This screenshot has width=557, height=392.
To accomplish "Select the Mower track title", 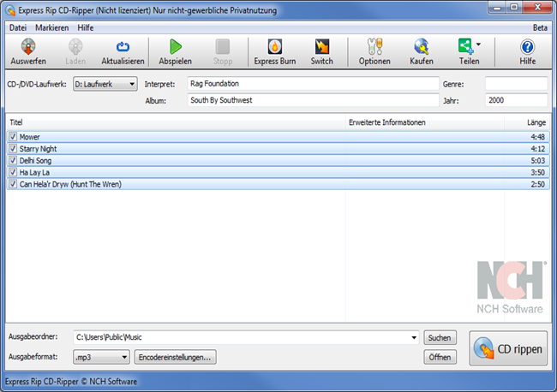I will (x=29, y=137).
